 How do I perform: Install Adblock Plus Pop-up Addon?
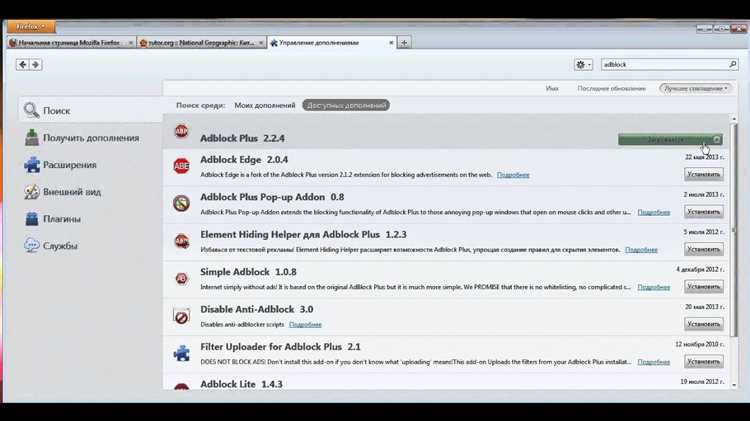pyautogui.click(x=704, y=212)
